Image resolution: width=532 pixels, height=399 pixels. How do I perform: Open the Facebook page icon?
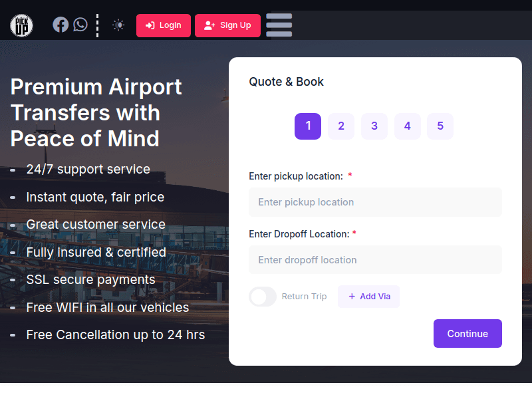click(x=61, y=25)
